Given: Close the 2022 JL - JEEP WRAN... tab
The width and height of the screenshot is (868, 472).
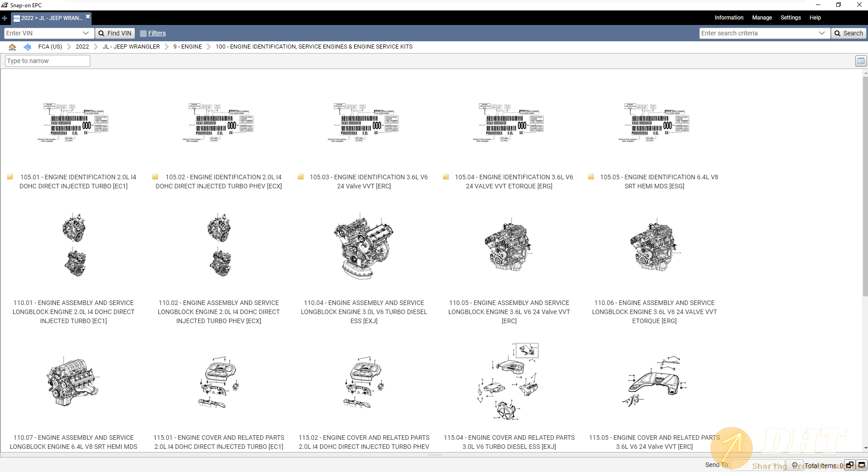Looking at the screenshot, I should tap(88, 16).
